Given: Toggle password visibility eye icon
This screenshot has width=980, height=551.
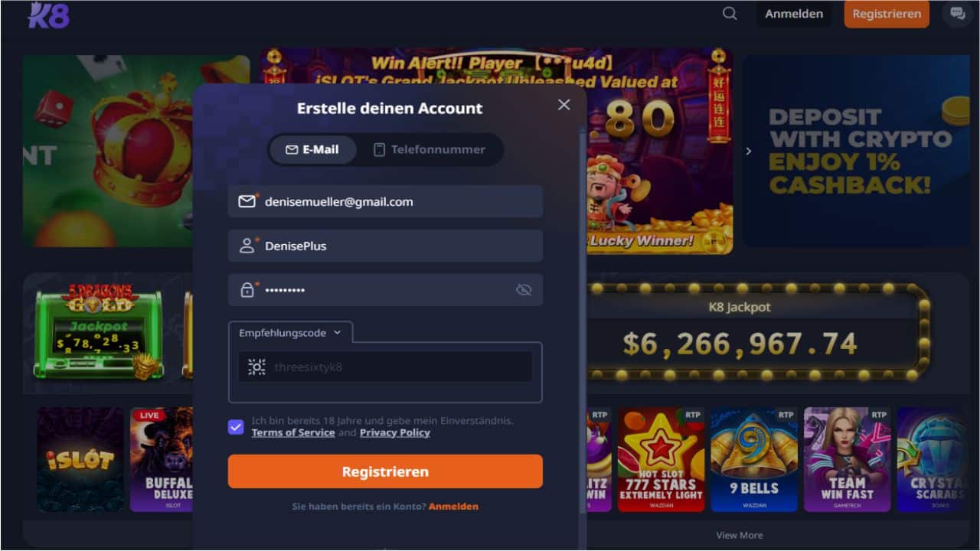Looking at the screenshot, I should (x=524, y=290).
